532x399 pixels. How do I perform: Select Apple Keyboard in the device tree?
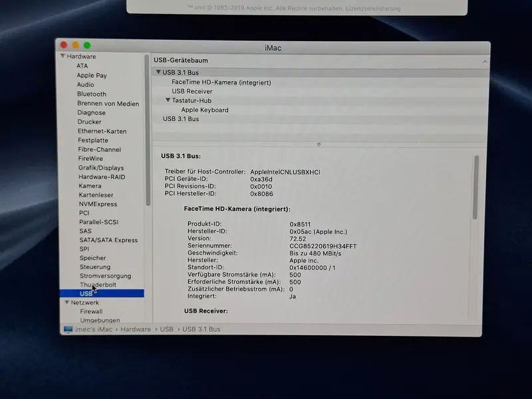coord(205,110)
